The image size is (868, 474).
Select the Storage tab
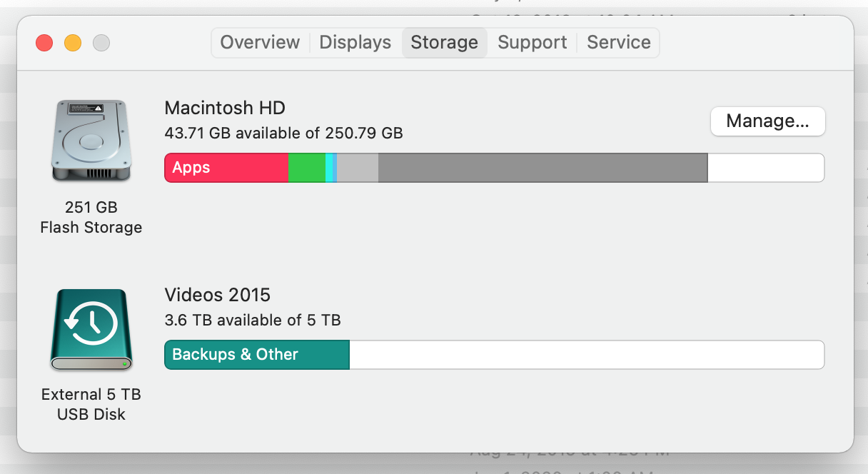[444, 42]
